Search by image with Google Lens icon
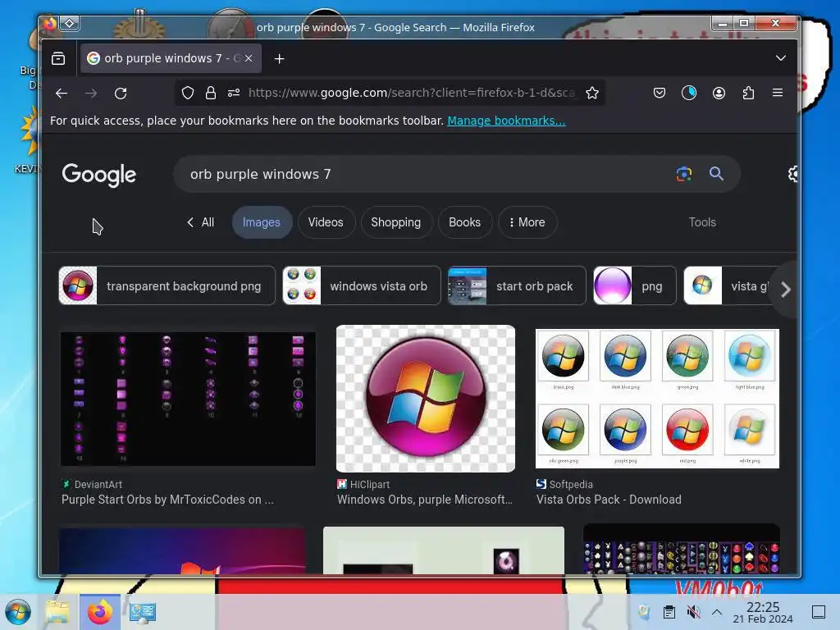Viewport: 840px width, 630px height. (x=684, y=174)
